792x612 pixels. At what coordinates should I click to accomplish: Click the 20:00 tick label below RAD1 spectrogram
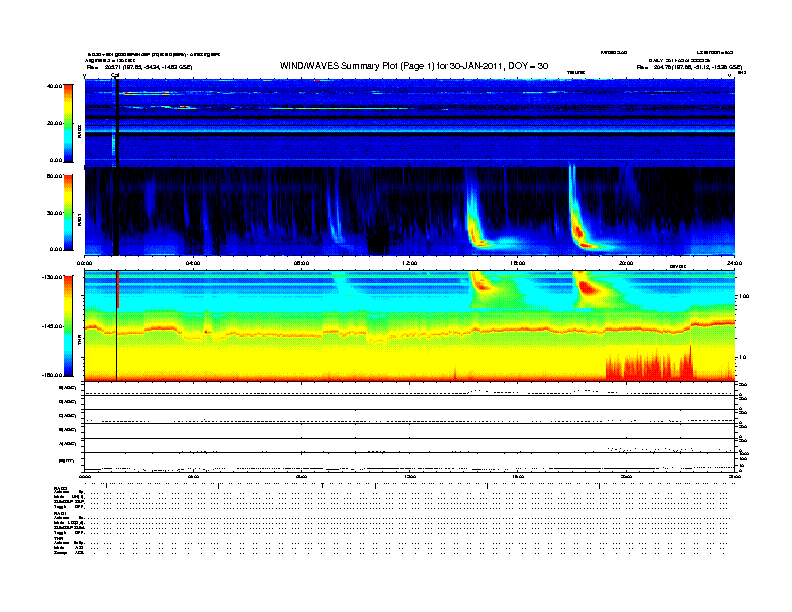626,263
